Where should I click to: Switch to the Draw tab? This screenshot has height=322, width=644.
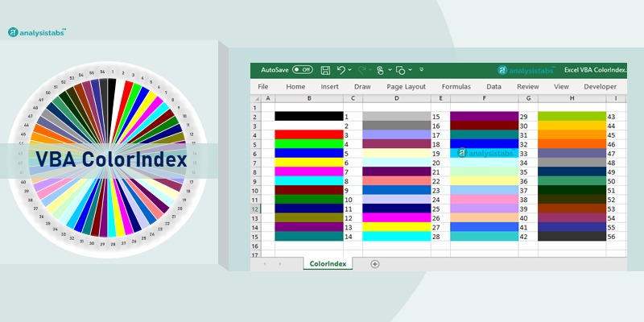362,87
